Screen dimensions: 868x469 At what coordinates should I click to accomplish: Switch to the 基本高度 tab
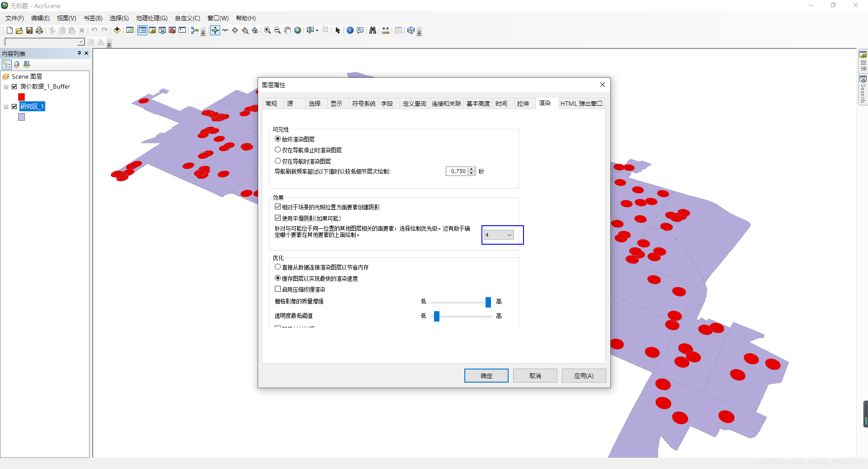478,104
